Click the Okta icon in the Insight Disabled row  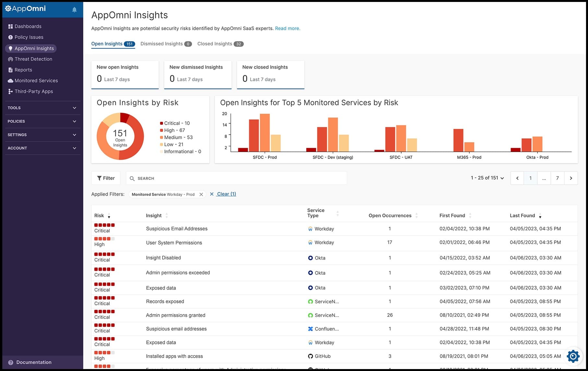click(310, 258)
